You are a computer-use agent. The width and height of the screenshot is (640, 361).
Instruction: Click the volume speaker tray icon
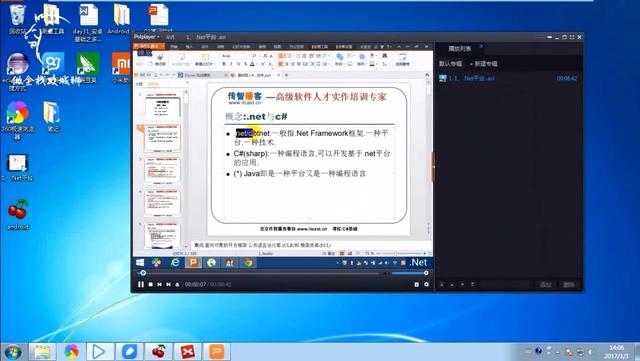pyautogui.click(x=590, y=352)
